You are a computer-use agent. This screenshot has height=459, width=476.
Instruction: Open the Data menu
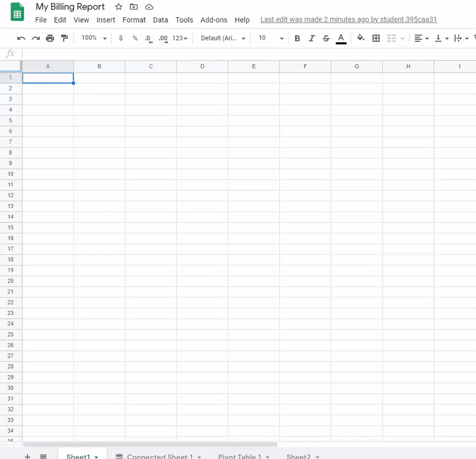[x=160, y=20]
